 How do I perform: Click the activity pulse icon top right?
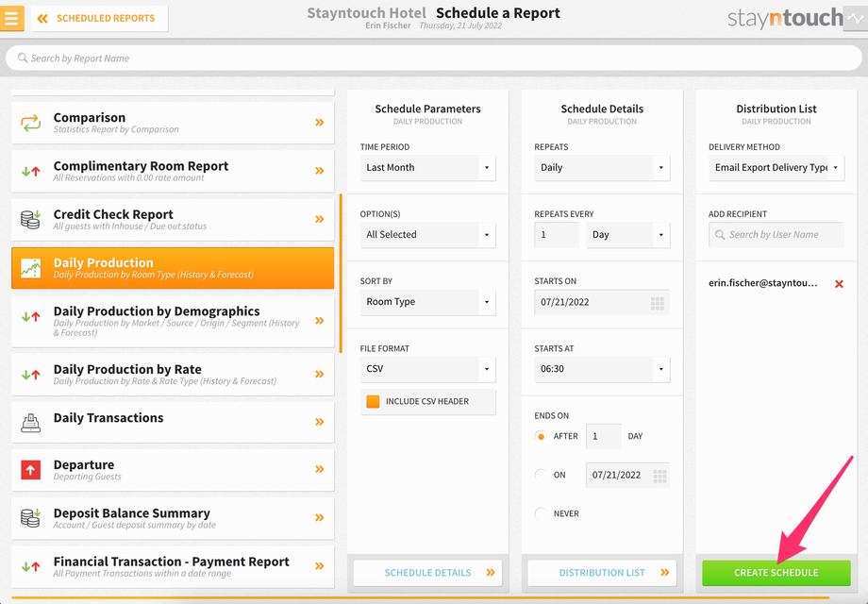click(856, 18)
